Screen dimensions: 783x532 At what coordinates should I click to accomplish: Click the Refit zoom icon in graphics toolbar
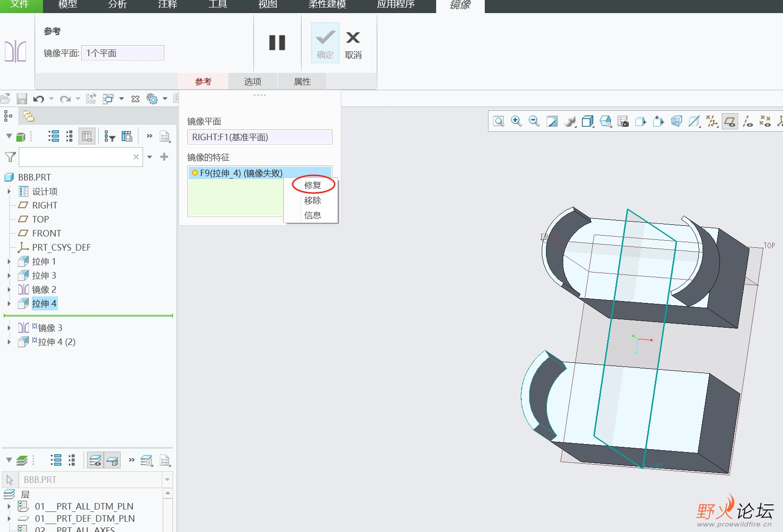[499, 122]
